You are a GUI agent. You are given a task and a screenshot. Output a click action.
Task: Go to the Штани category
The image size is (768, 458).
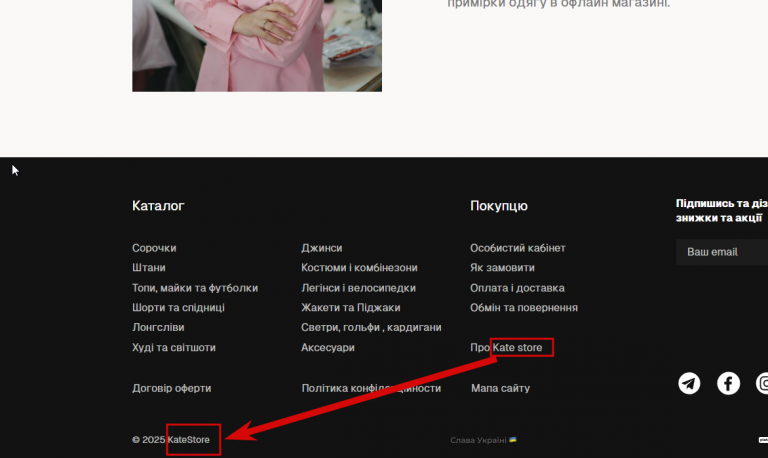[x=148, y=267]
